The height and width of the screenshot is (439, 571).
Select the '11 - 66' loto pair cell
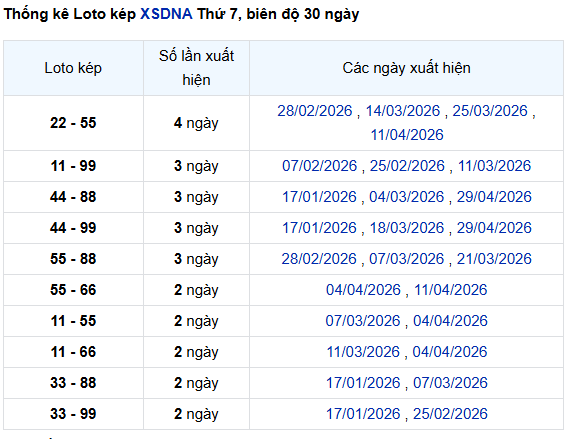73,352
